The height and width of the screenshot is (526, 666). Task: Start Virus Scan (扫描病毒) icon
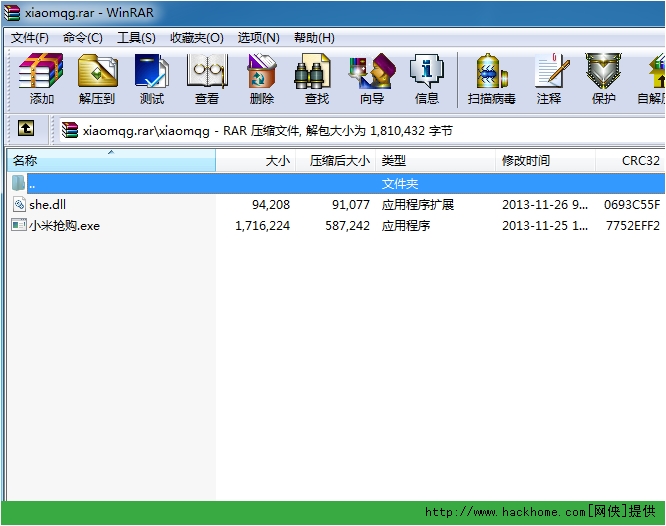(x=492, y=71)
